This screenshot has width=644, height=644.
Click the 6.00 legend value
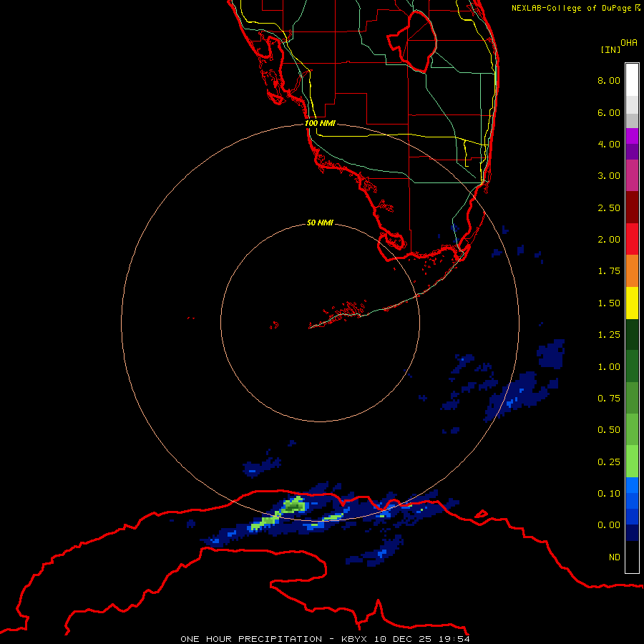(x=609, y=112)
